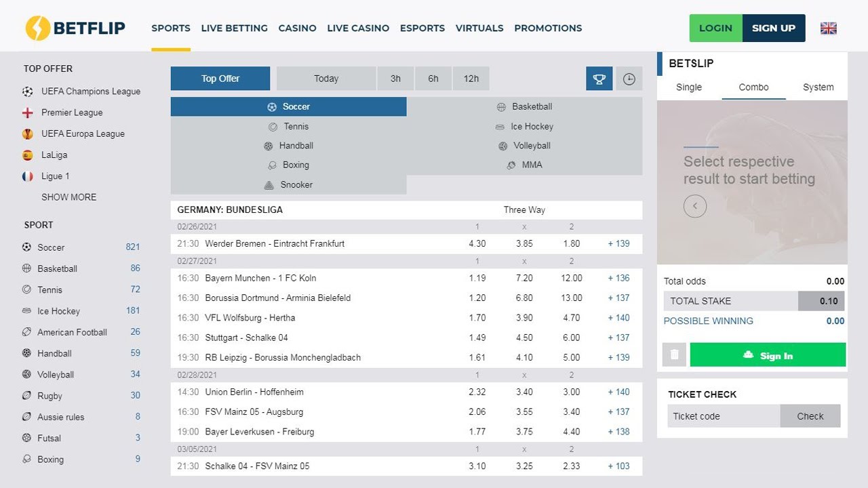Open the language flag selector
Screen dimensions: 868x488
828,28
